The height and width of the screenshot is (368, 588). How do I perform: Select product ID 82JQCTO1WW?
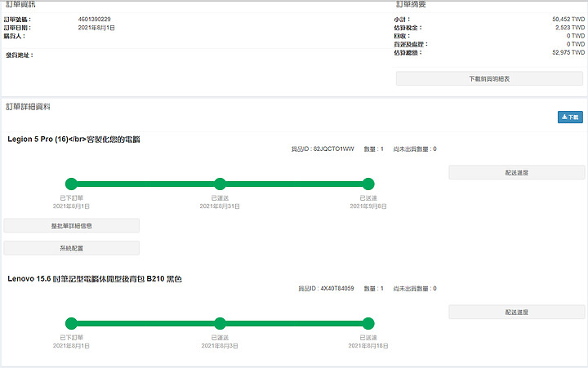click(334, 149)
